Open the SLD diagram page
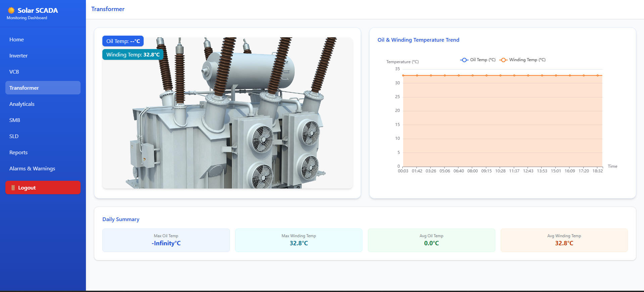This screenshot has width=644, height=292. click(x=14, y=136)
